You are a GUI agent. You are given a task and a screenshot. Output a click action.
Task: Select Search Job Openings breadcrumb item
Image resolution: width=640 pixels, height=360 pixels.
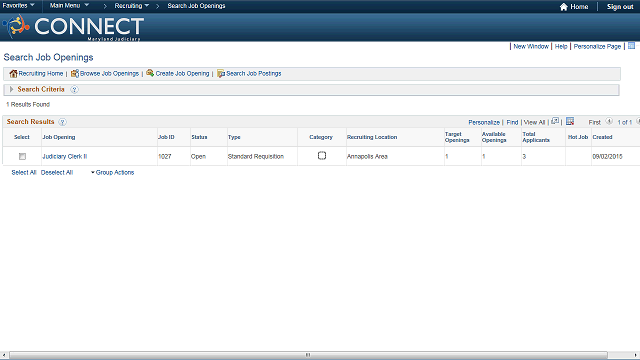pyautogui.click(x=196, y=6)
